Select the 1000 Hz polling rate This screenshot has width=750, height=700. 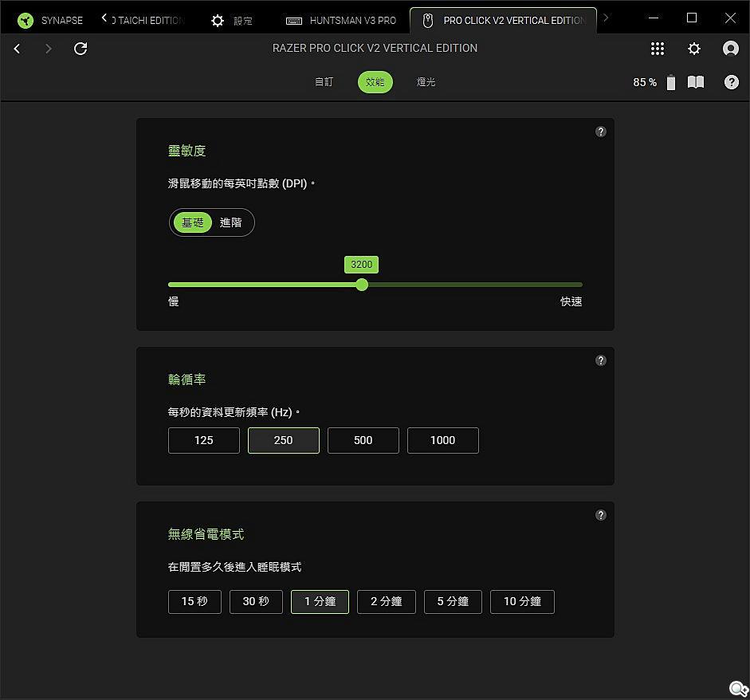pos(442,440)
